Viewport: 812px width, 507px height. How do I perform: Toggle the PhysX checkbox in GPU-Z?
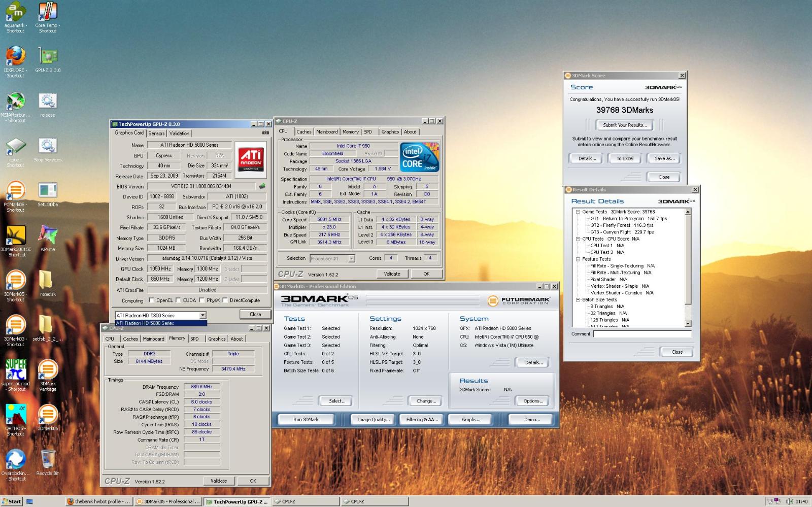pyautogui.click(x=202, y=300)
